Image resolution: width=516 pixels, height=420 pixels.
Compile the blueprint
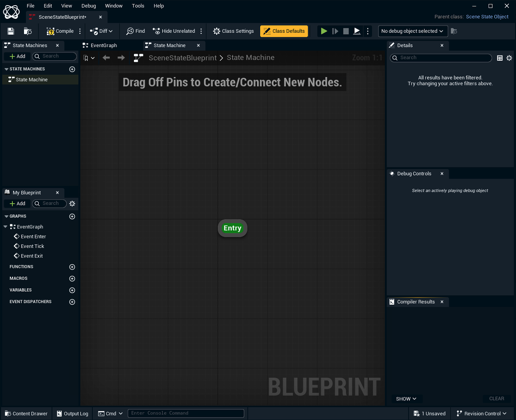60,31
